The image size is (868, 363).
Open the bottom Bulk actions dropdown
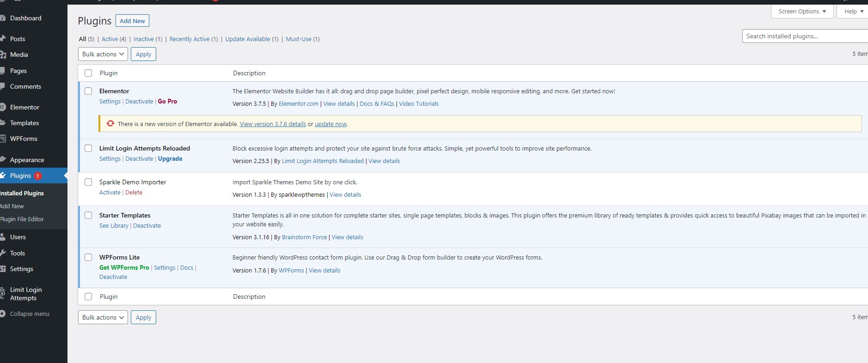point(103,317)
